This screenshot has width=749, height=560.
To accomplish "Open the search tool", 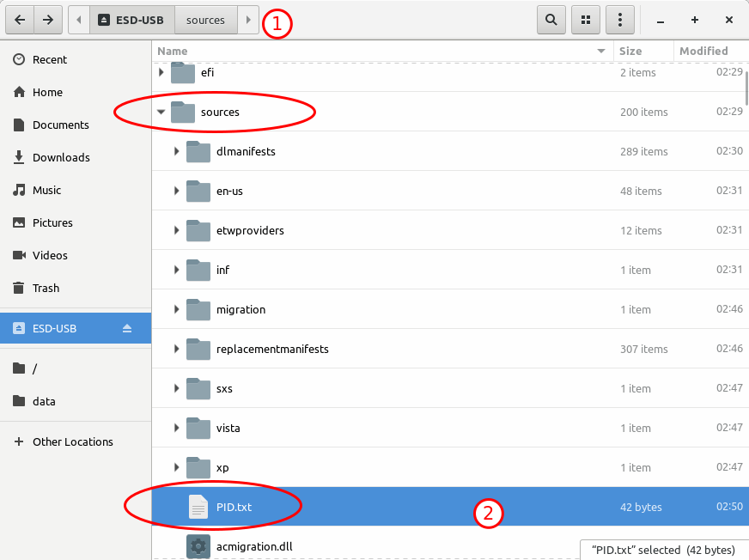I will click(x=551, y=20).
